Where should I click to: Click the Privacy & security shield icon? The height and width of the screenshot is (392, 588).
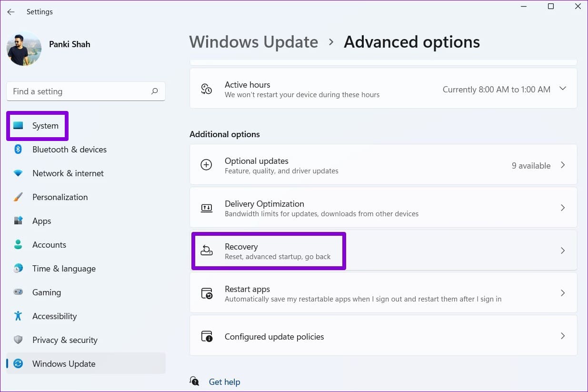pyautogui.click(x=18, y=340)
